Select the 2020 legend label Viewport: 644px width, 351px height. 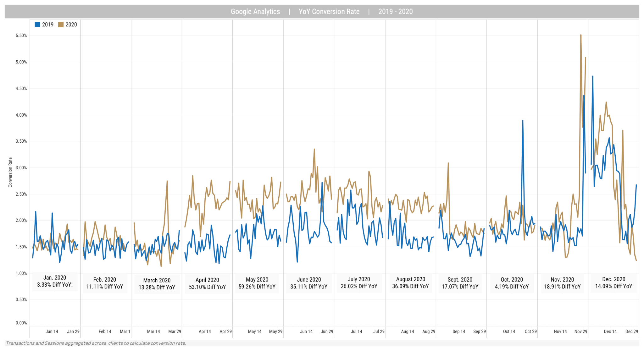coord(71,25)
